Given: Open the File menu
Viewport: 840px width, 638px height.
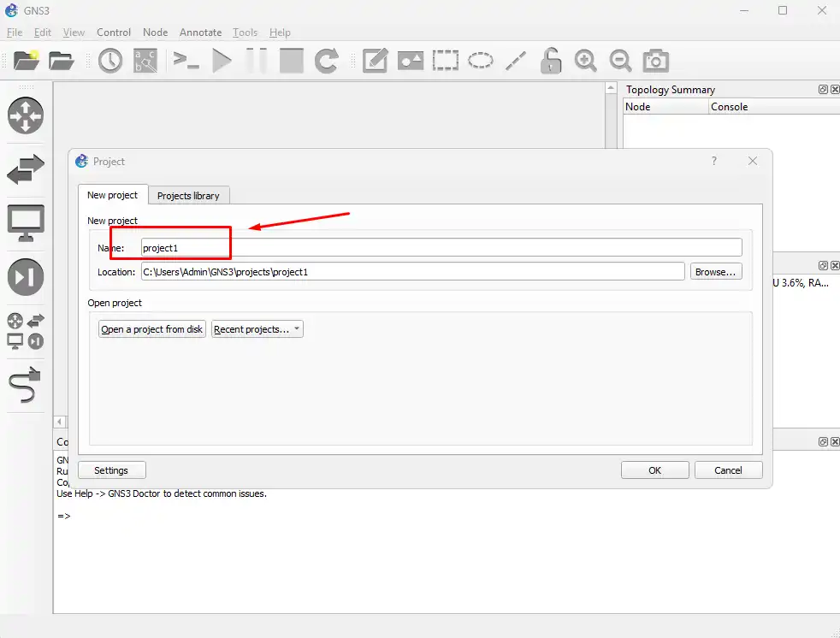Looking at the screenshot, I should point(15,32).
